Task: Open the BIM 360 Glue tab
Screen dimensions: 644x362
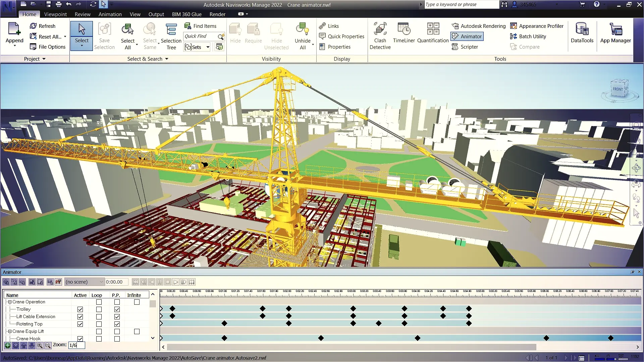Action: click(x=187, y=14)
